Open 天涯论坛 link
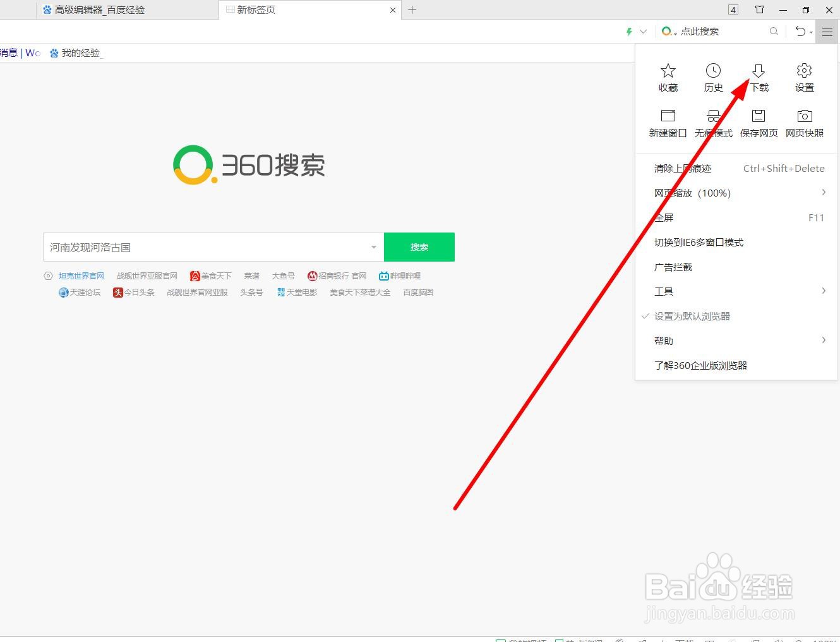The image size is (840, 642). point(80,293)
